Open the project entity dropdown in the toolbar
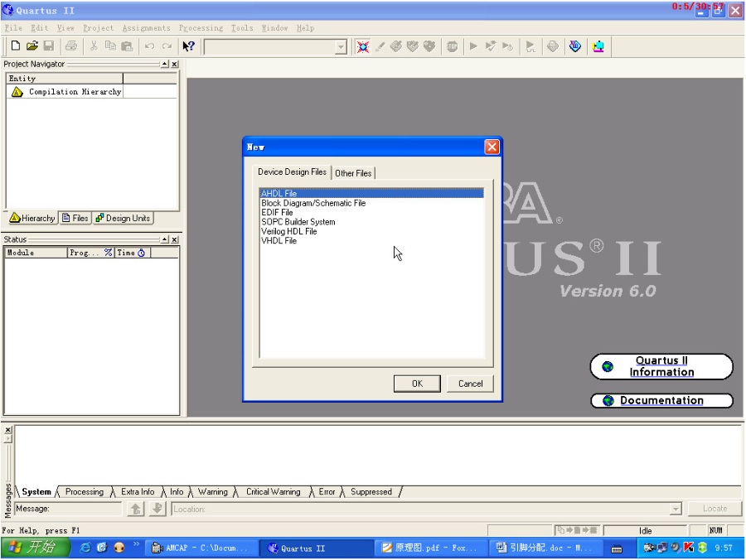The image size is (746, 560). tap(342, 47)
